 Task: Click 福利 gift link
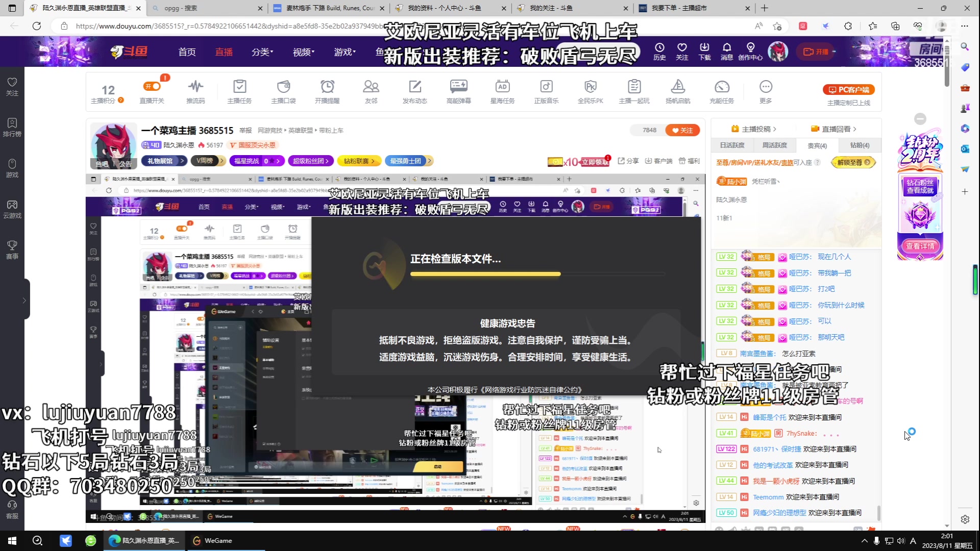pyautogui.click(x=689, y=161)
